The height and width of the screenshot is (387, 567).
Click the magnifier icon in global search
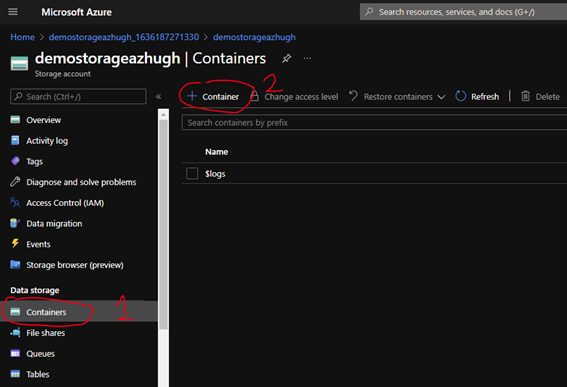pyautogui.click(x=369, y=12)
